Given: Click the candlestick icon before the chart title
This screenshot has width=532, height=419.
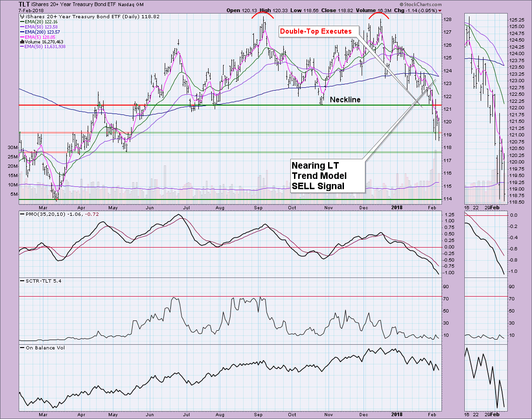Looking at the screenshot, I should click(x=22, y=16).
